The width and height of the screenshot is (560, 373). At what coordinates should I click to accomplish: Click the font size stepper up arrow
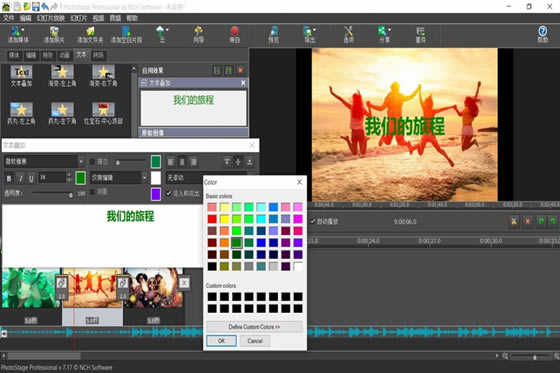69,175
